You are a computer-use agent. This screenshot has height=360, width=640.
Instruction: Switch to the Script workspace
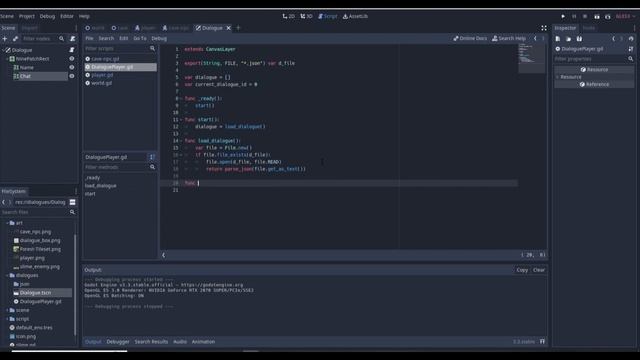point(328,16)
